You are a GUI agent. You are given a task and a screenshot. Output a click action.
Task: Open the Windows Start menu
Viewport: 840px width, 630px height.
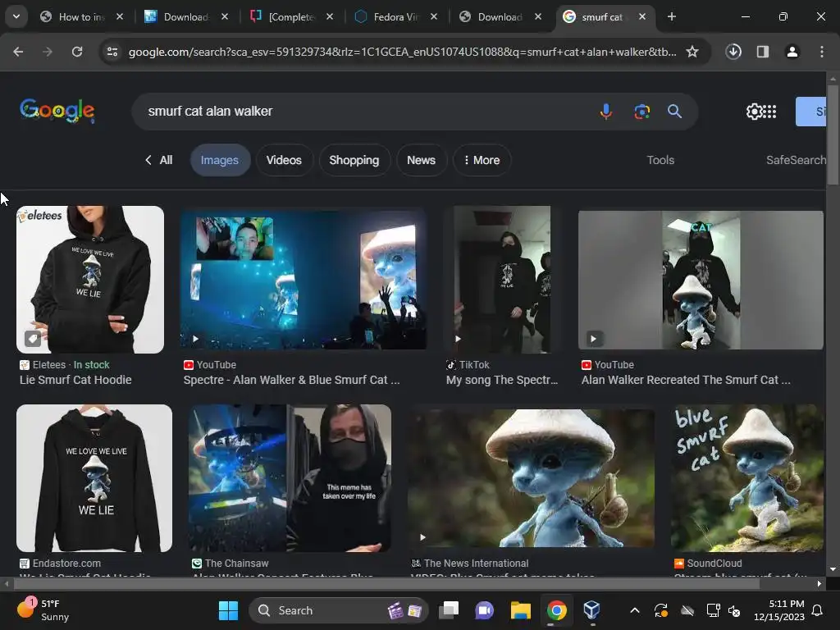coord(228,610)
